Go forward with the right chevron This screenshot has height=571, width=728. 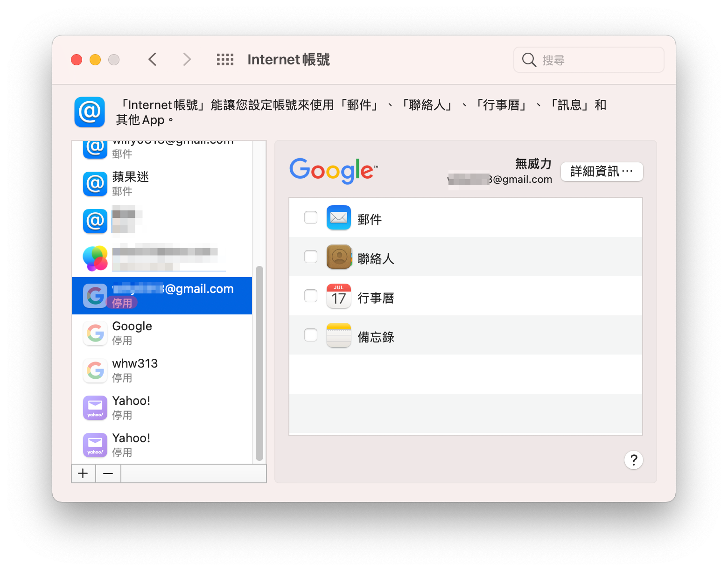pyautogui.click(x=187, y=60)
